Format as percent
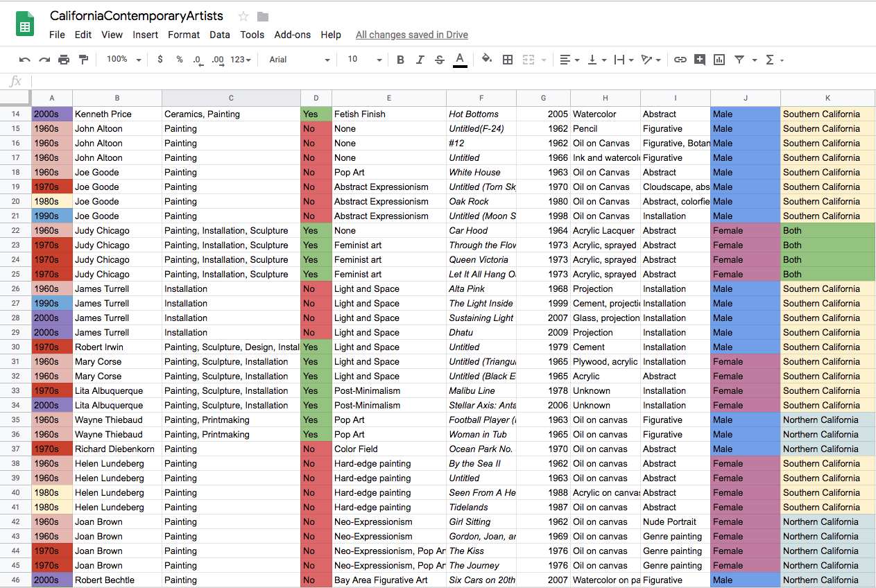Screen dimensions: 876x588 (x=180, y=60)
